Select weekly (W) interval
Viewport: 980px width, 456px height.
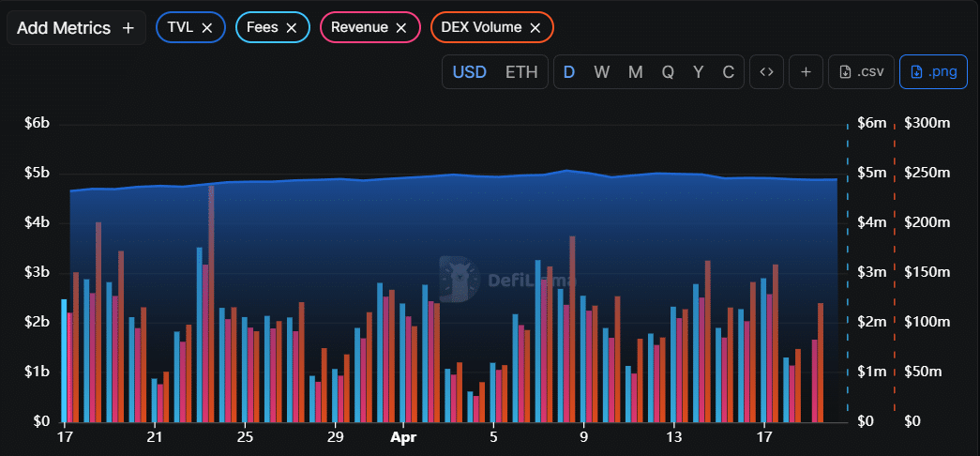[602, 72]
